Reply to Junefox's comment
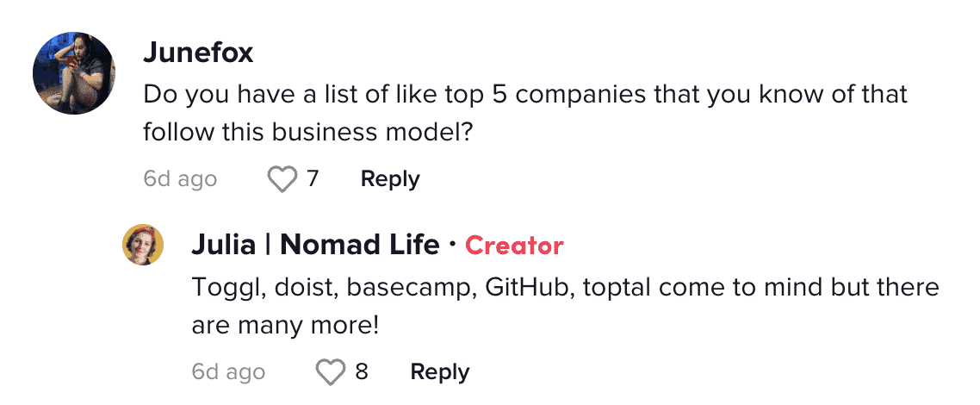The width and height of the screenshot is (980, 405). (x=390, y=179)
